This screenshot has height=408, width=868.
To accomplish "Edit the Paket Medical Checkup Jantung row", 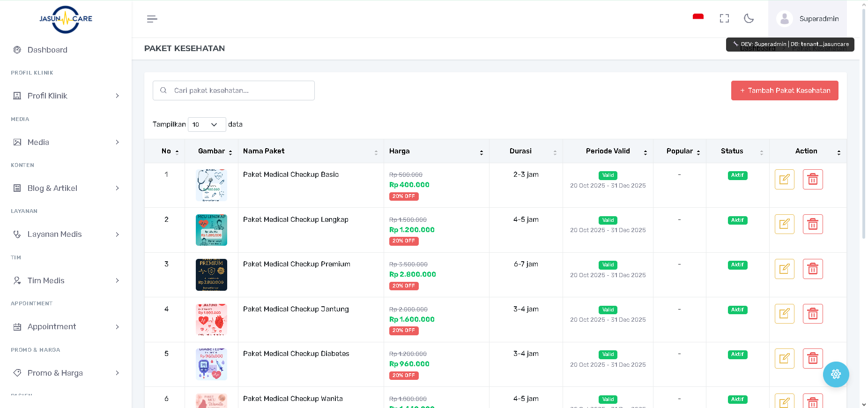I will pos(784,314).
